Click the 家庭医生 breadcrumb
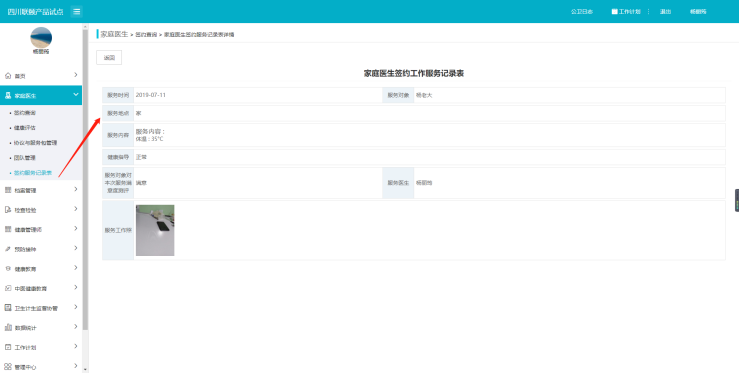Screen dimensions: 740x374 (x=114, y=34)
